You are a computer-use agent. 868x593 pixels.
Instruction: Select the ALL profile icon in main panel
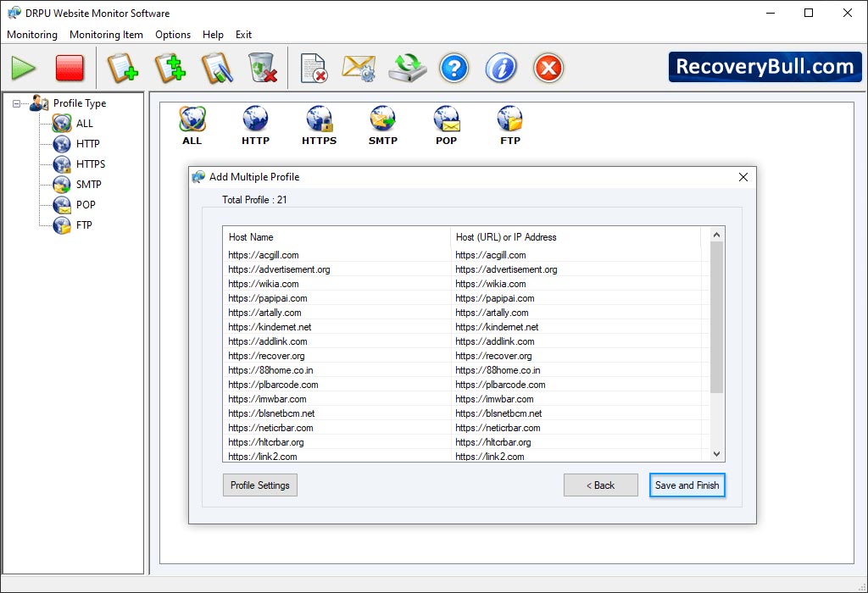pos(192,125)
